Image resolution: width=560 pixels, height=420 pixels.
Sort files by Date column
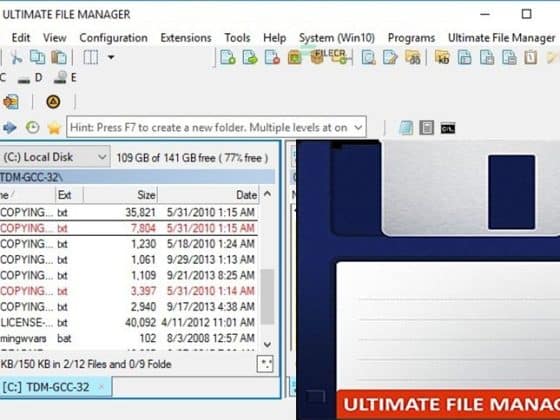[x=209, y=195]
